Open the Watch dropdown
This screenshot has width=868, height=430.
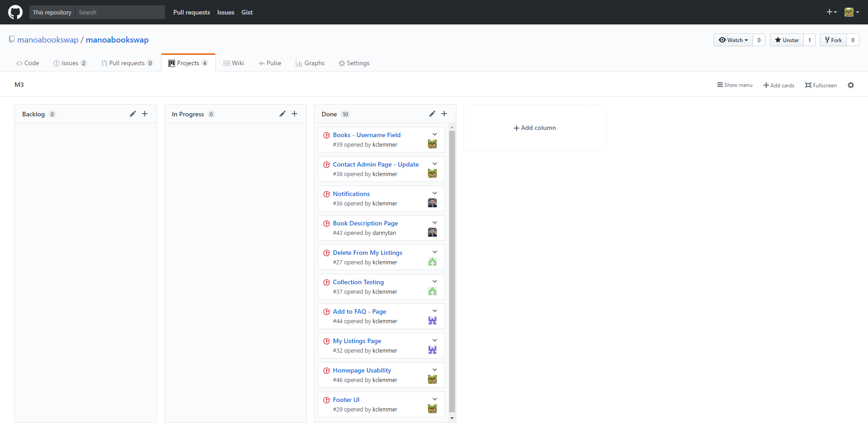(733, 40)
